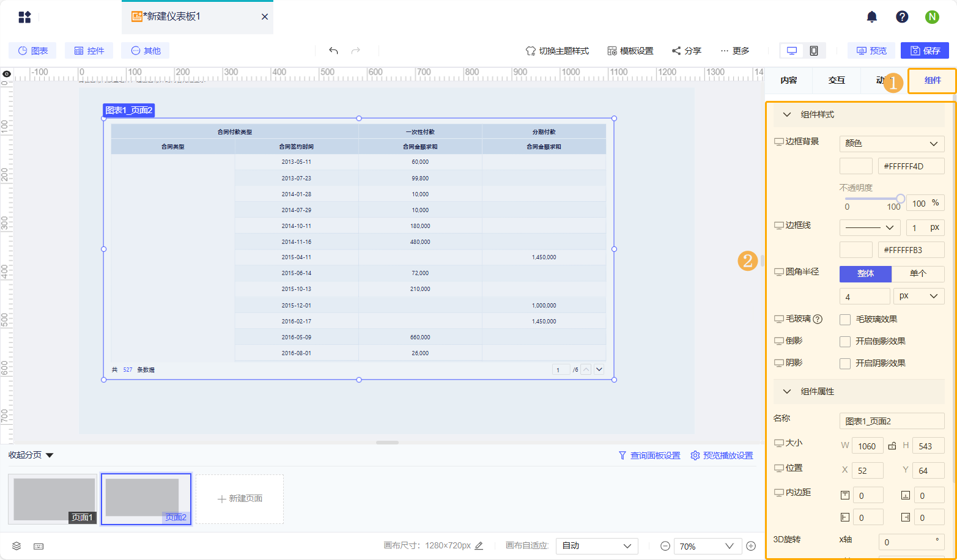The width and height of the screenshot is (957, 560).
Task: Click the lock aspect ratio icon between W and H
Action: coord(892,446)
